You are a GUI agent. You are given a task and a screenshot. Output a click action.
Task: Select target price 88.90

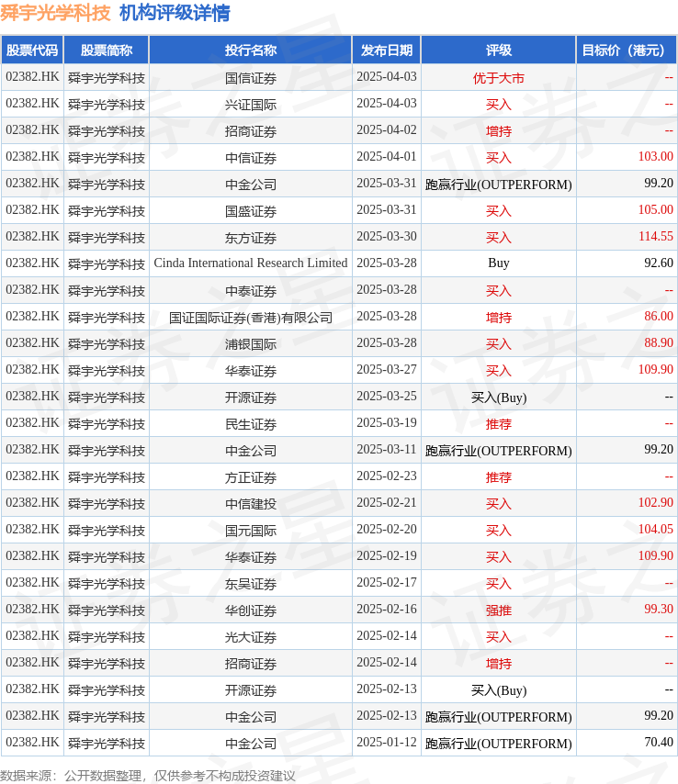(x=659, y=342)
